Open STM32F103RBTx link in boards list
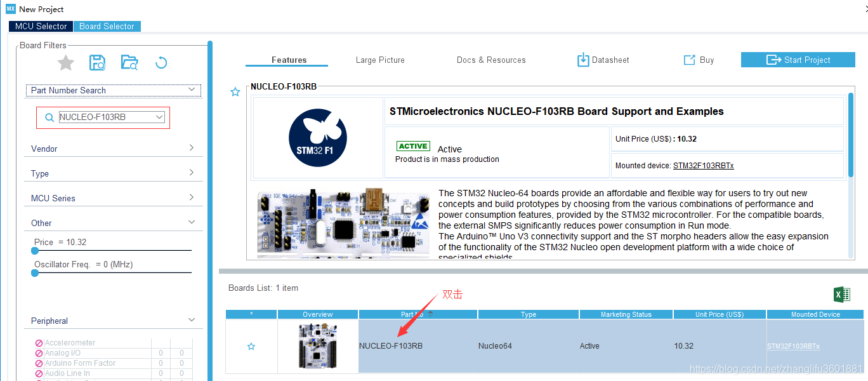 (794, 347)
